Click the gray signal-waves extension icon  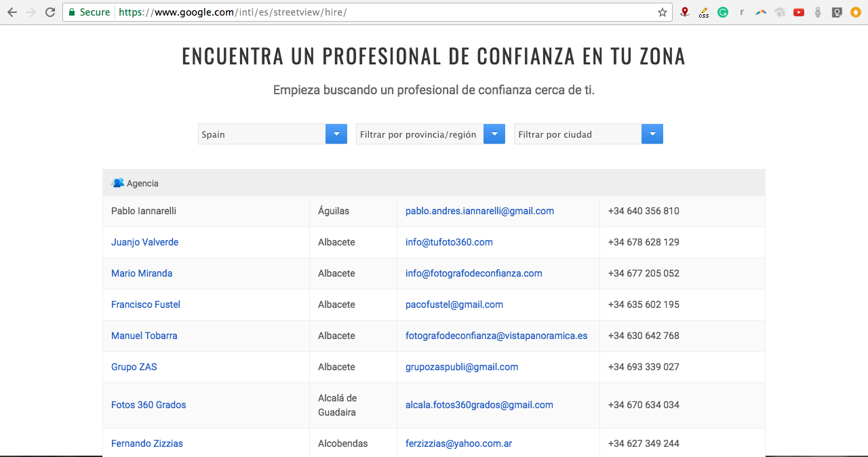[x=780, y=12]
